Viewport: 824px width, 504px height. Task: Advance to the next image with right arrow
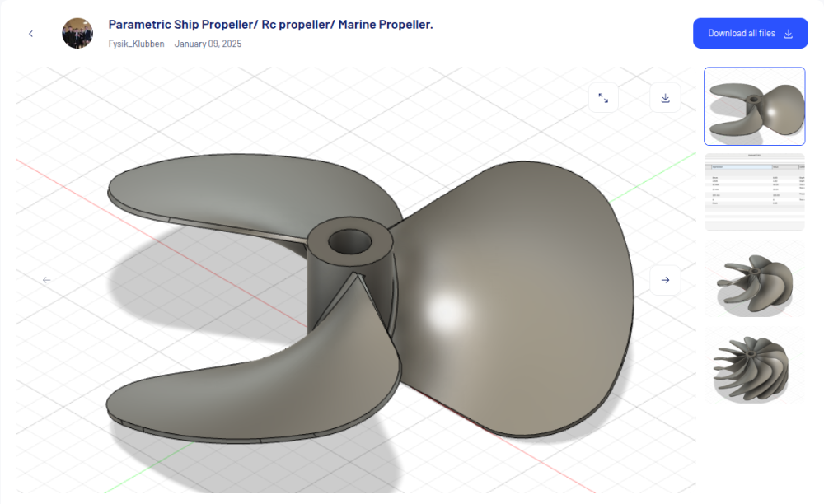[x=665, y=280]
